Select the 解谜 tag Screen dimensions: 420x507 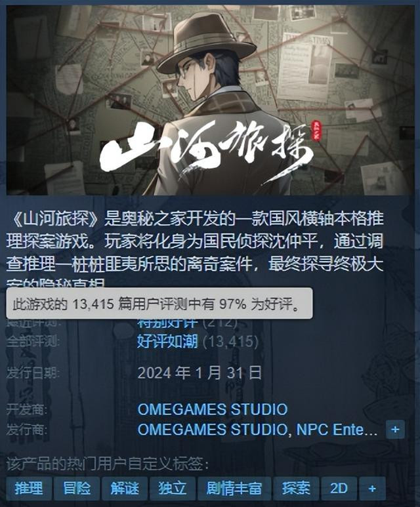point(125,488)
